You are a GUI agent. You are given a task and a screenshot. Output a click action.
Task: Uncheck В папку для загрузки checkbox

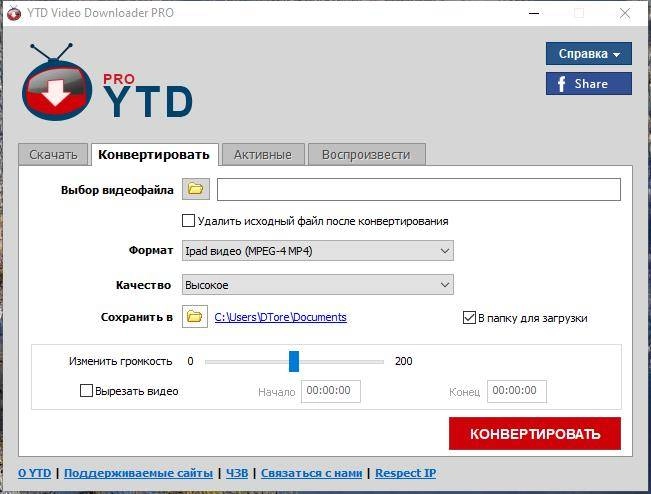469,318
